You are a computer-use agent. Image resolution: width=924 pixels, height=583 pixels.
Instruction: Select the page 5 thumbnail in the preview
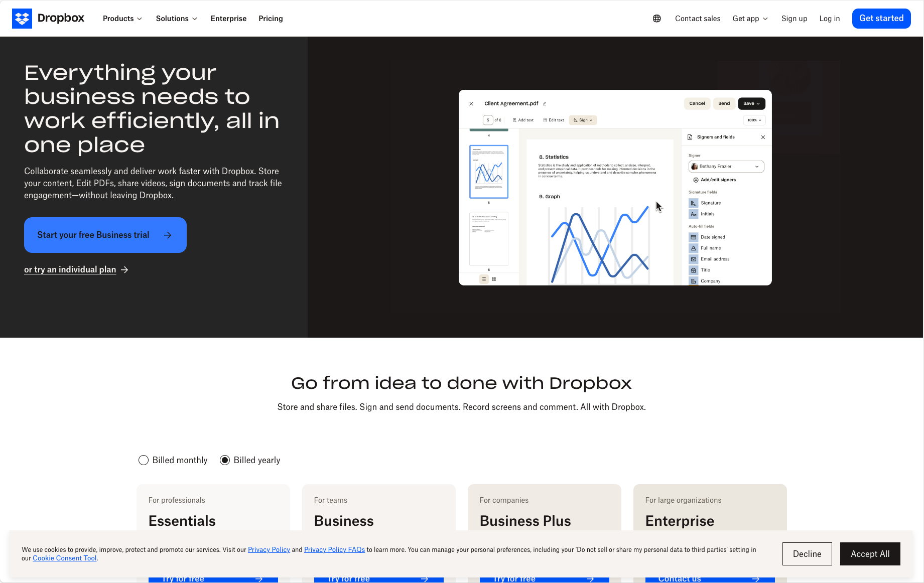pos(489,172)
